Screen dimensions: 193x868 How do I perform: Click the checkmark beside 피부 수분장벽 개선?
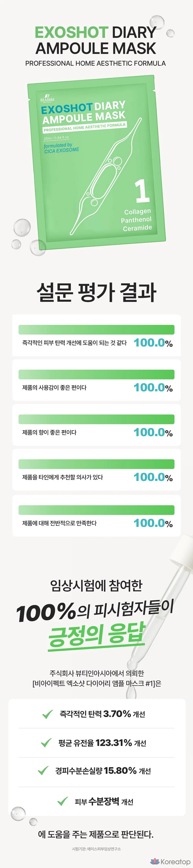[x=63, y=801]
